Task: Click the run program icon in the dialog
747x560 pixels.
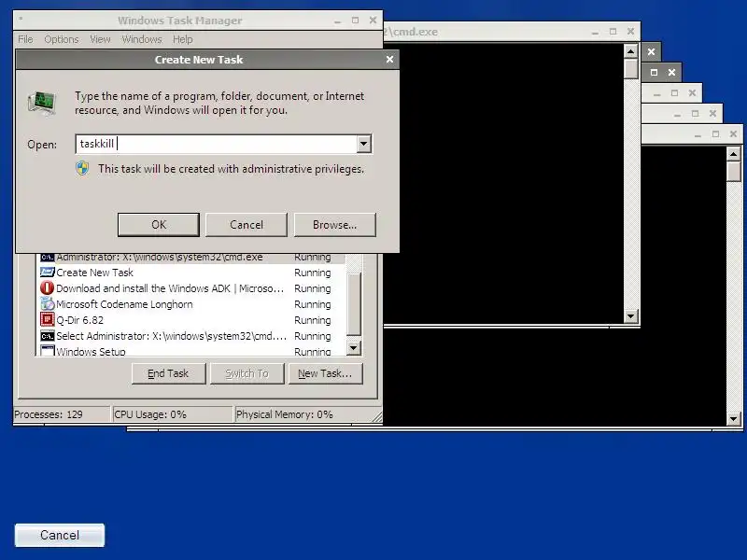Action: (x=42, y=103)
